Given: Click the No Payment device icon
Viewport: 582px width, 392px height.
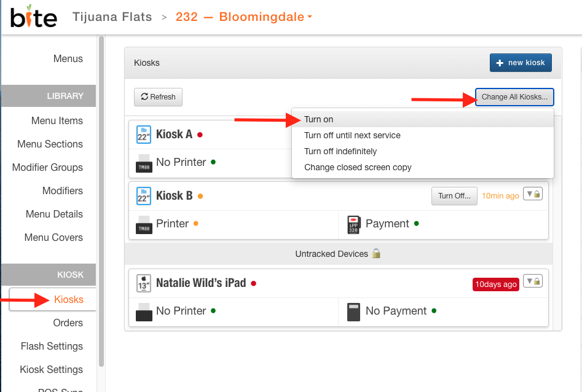Looking at the screenshot, I should 353,312.
